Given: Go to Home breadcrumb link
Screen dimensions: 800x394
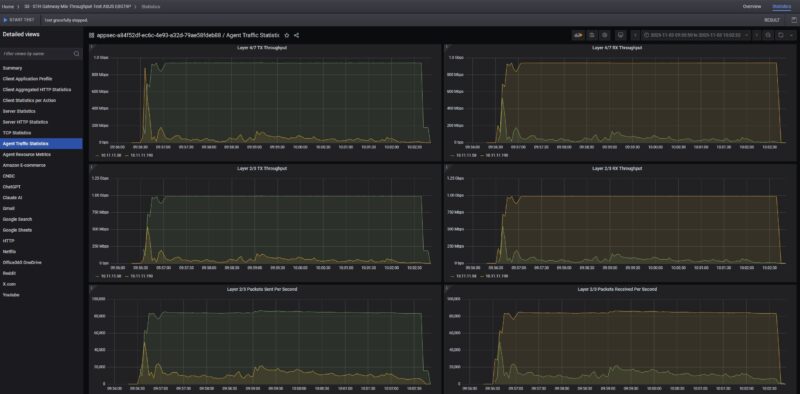Looking at the screenshot, I should tap(8, 7).
